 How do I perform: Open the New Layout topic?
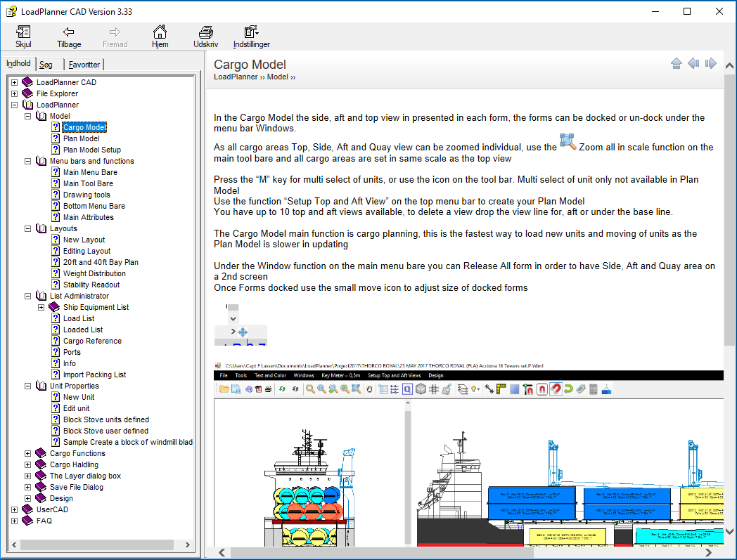[x=84, y=240]
